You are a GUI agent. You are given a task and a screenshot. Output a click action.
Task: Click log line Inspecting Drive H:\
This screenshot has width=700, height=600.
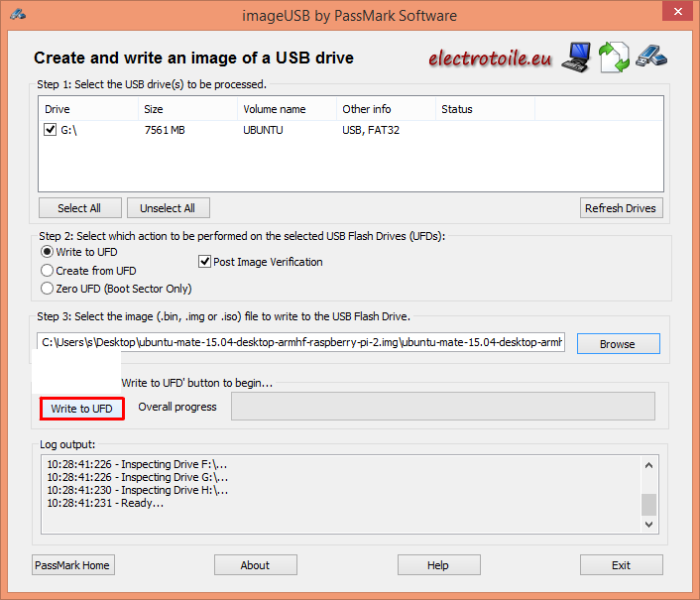click(138, 490)
